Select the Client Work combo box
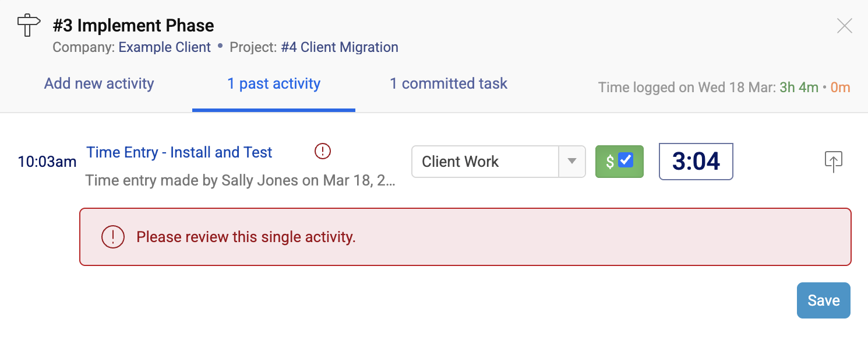Viewport: 868px width, 357px height. pyautogui.click(x=485, y=162)
